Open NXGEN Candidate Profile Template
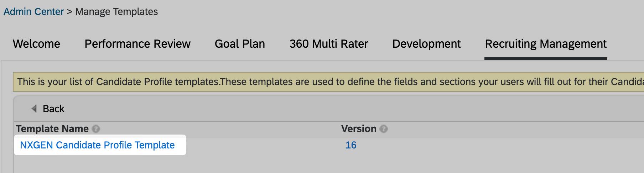 [97, 145]
